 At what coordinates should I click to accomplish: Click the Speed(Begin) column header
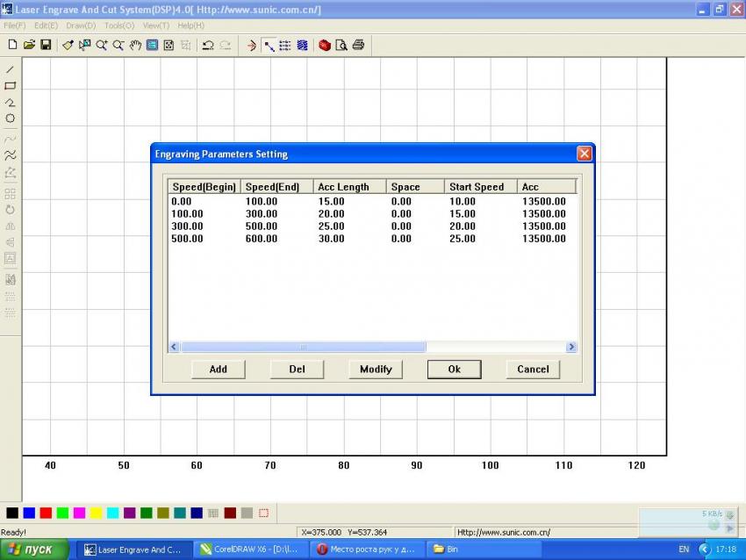point(204,187)
